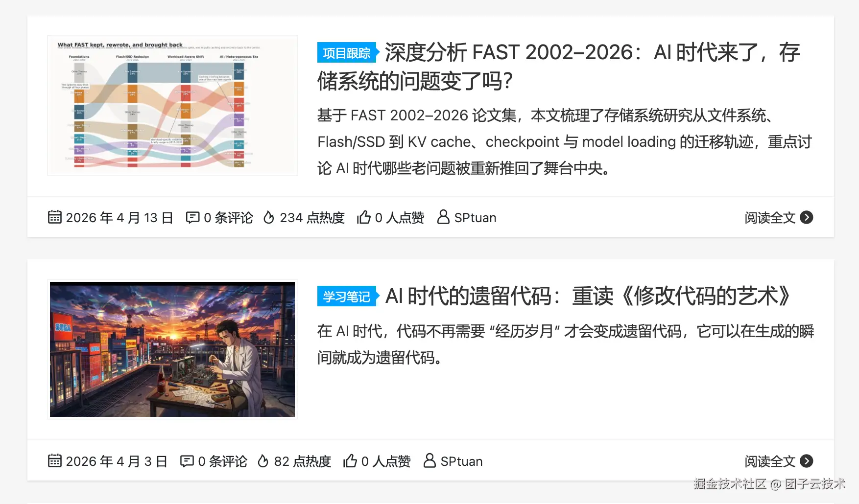Viewport: 859px width, 504px height.
Task: Open the FAST Sankey chart thumbnail
Action: coord(172,106)
